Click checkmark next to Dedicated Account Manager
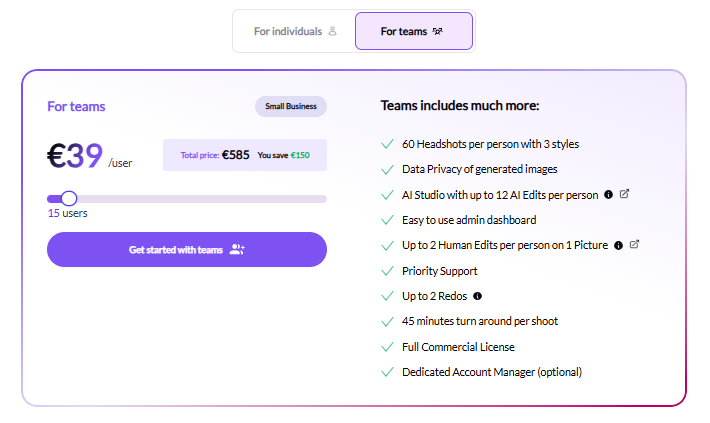 click(x=388, y=372)
